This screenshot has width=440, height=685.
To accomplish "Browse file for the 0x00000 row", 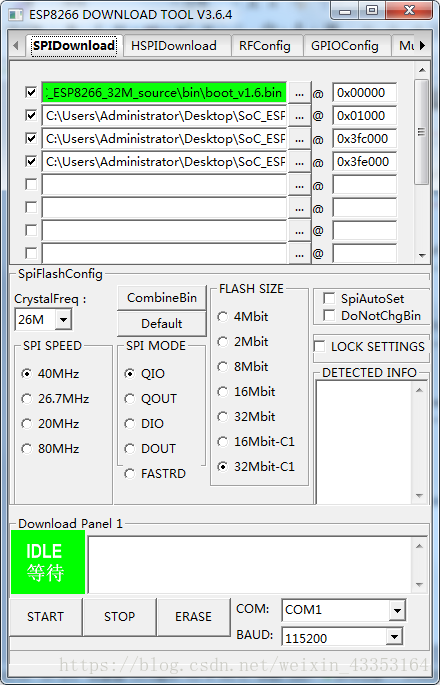I will pyautogui.click(x=299, y=93).
